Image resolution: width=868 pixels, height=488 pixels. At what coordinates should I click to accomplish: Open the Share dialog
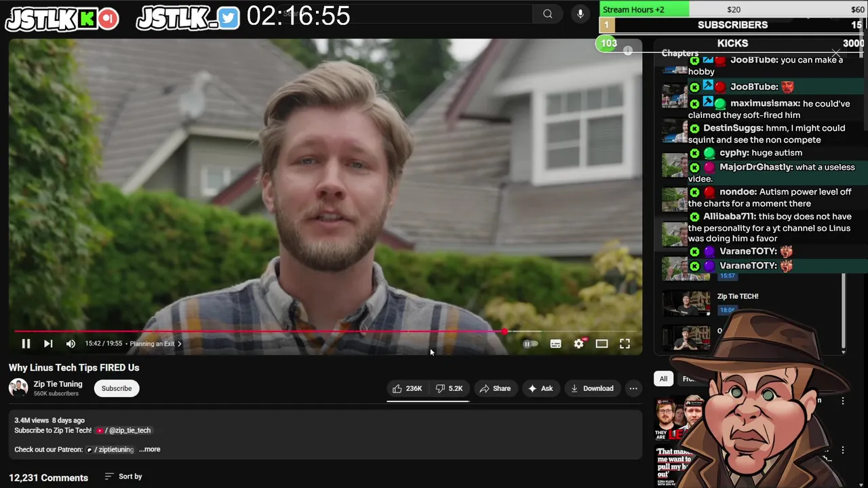tap(495, 388)
